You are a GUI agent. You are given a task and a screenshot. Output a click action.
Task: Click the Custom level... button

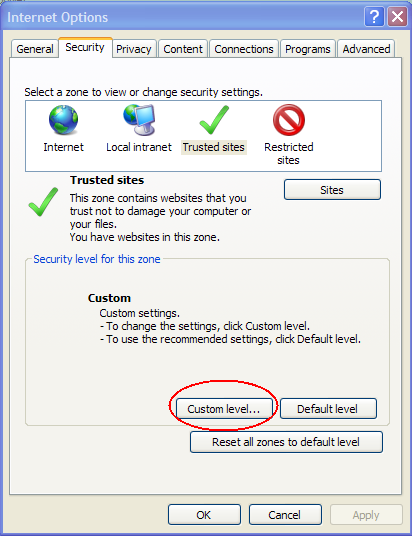pos(224,408)
